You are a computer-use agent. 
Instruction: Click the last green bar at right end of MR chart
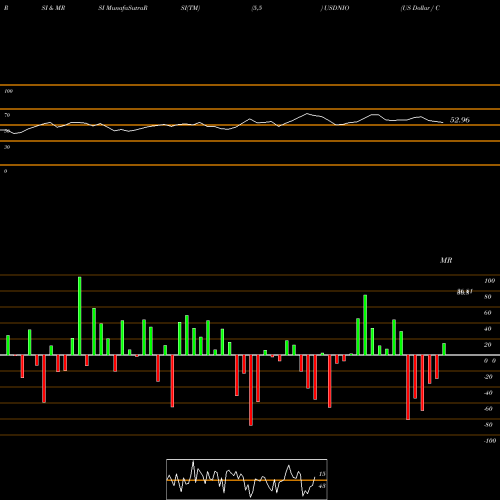[444, 349]
